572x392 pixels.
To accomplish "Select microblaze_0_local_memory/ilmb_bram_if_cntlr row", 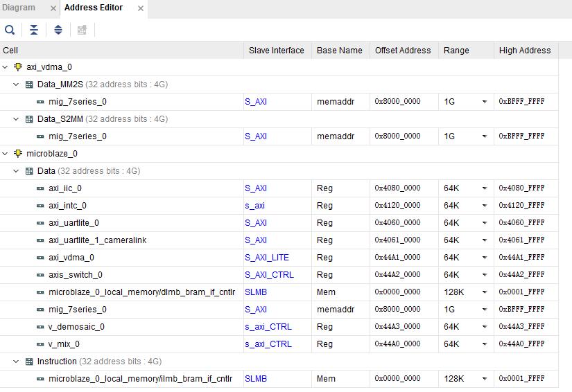I will point(279,379).
